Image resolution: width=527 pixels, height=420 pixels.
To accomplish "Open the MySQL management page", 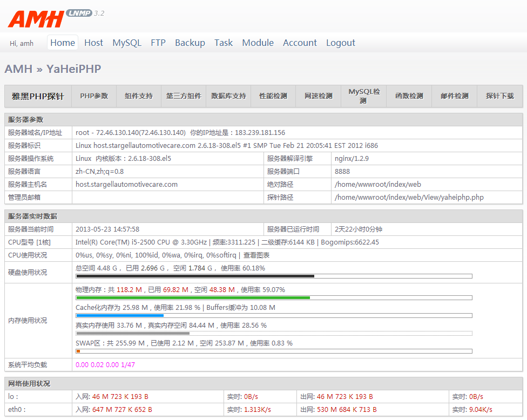I will tap(127, 43).
